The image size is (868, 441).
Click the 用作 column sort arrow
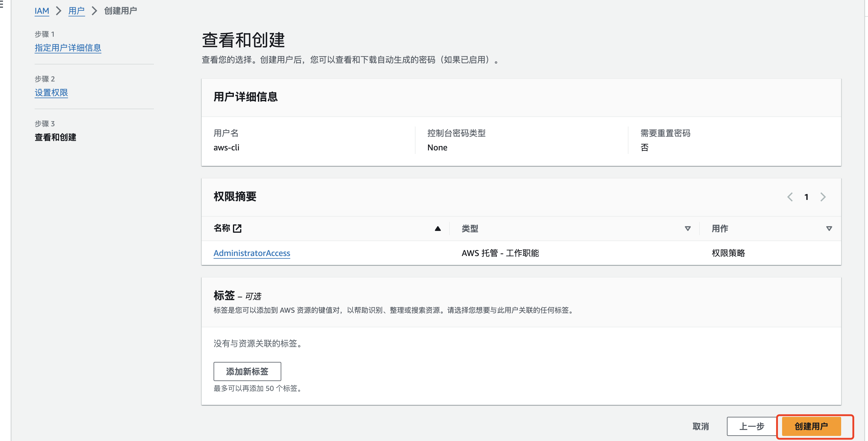point(829,229)
